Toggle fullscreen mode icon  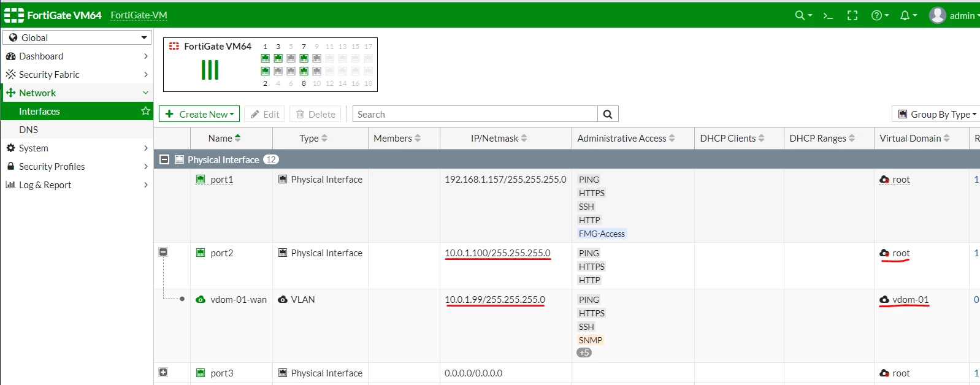tap(852, 15)
